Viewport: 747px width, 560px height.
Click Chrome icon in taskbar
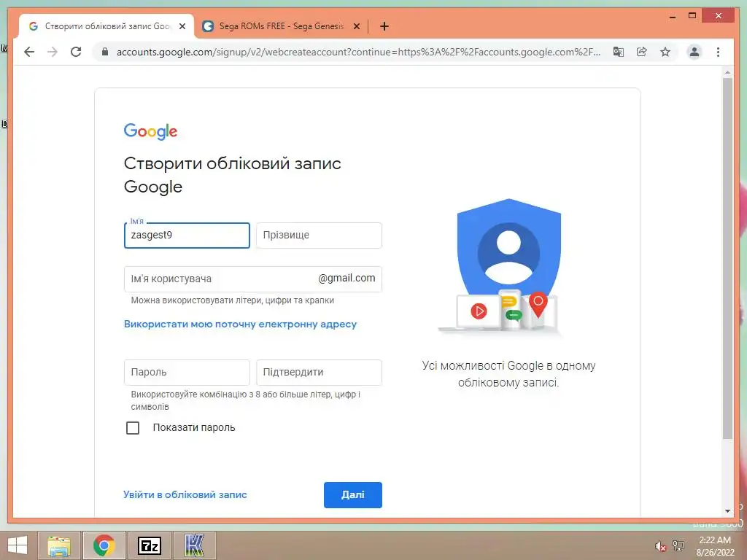(x=104, y=545)
